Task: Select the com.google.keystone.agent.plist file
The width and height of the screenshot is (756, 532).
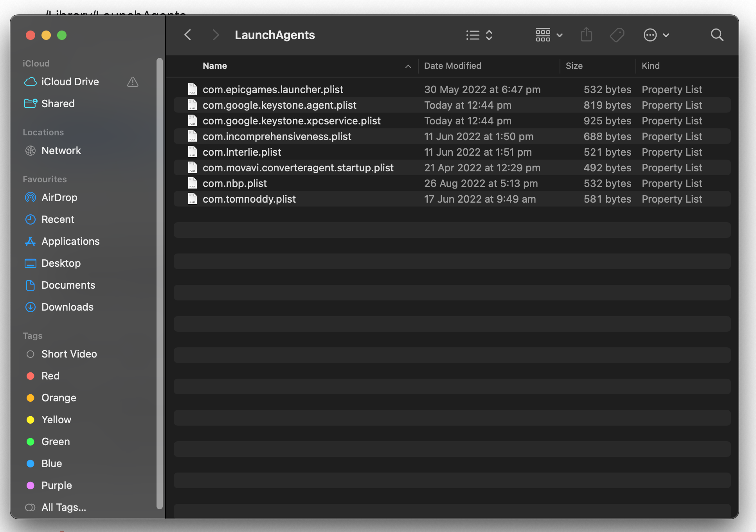Action: [x=279, y=105]
